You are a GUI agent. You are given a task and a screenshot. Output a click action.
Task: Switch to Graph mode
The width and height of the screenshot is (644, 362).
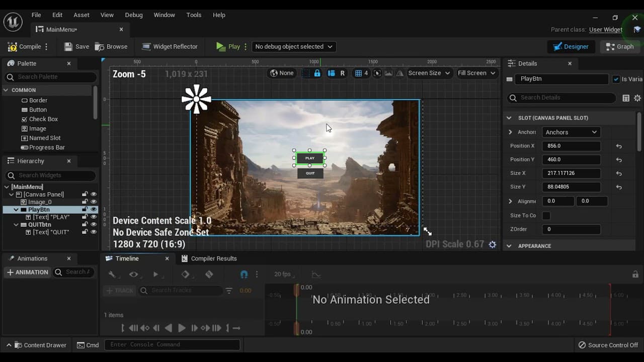click(620, 47)
